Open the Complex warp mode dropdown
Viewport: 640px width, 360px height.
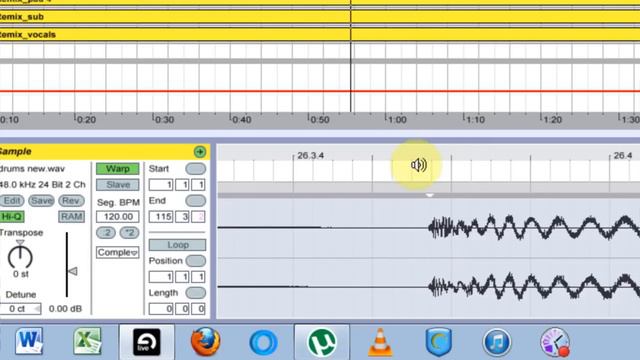[x=118, y=253]
